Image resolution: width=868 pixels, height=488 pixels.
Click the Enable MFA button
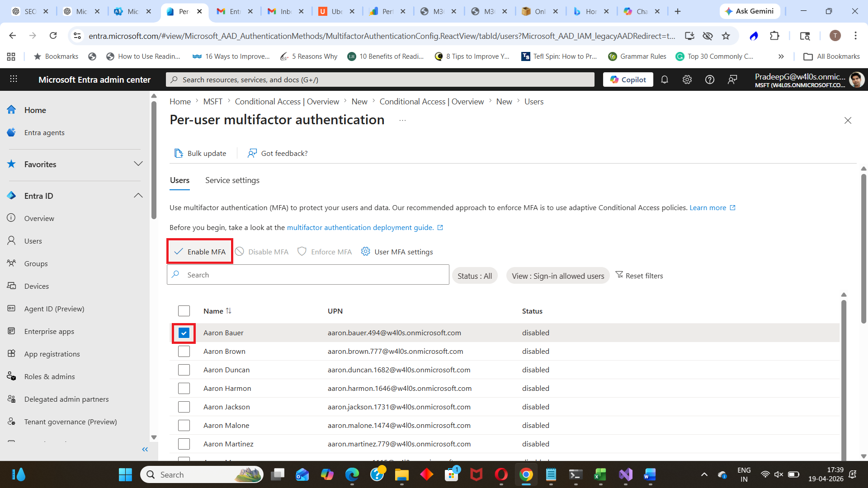[x=200, y=252]
